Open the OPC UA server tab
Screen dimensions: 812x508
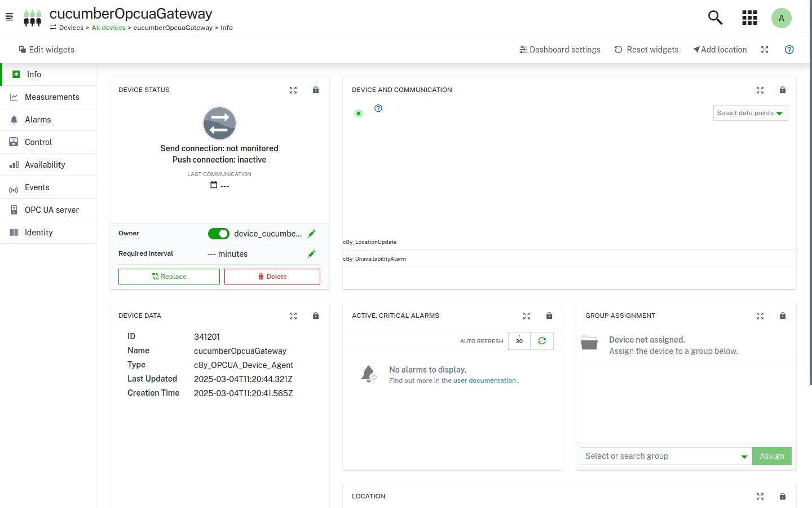click(x=52, y=209)
